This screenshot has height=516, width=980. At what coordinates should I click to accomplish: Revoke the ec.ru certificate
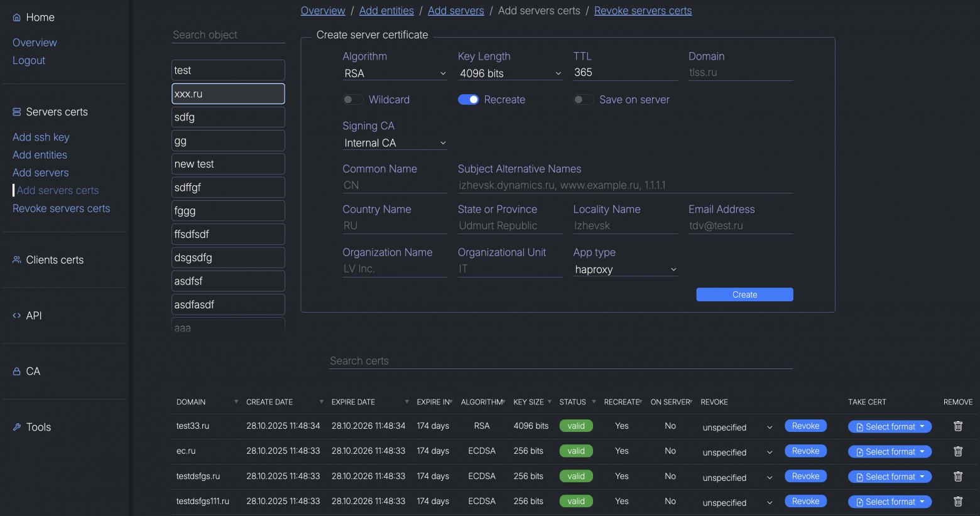tap(805, 451)
